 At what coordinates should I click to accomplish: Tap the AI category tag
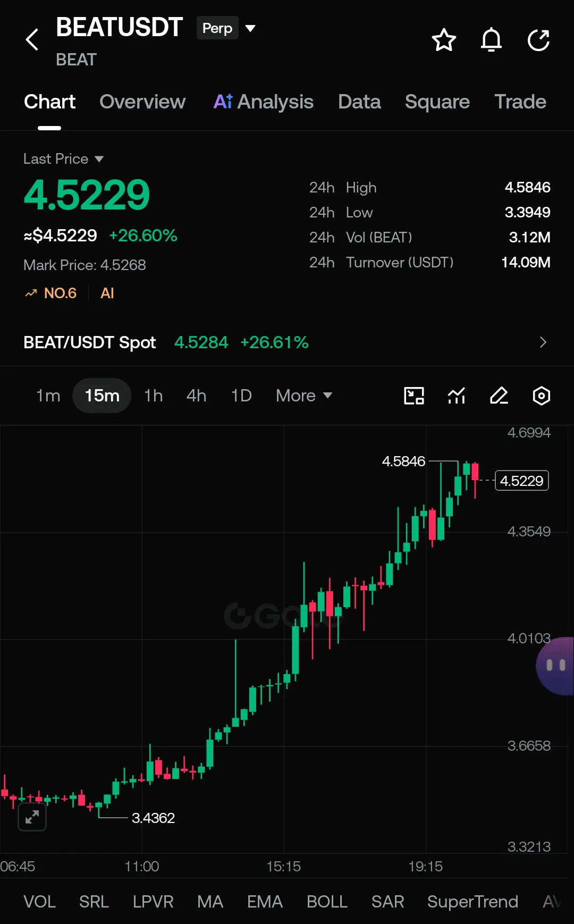click(107, 293)
